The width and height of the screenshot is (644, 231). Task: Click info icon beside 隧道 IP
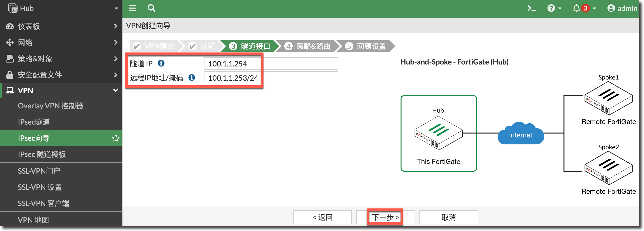click(161, 63)
